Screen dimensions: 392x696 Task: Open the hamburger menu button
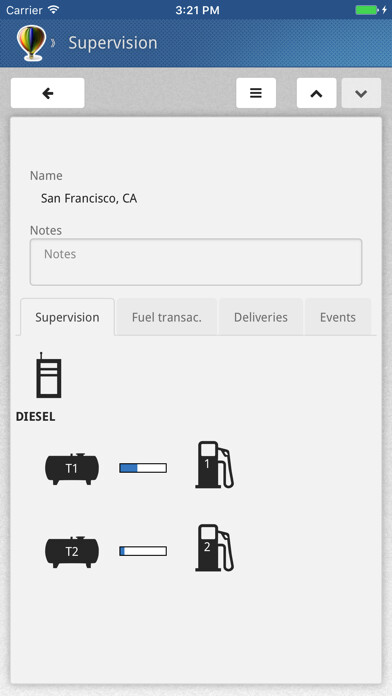256,93
